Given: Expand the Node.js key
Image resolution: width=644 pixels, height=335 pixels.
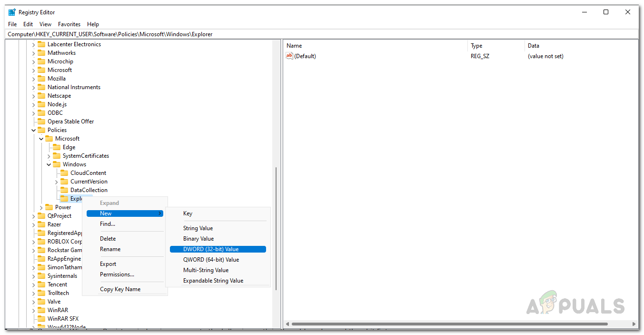Looking at the screenshot, I should pos(34,104).
